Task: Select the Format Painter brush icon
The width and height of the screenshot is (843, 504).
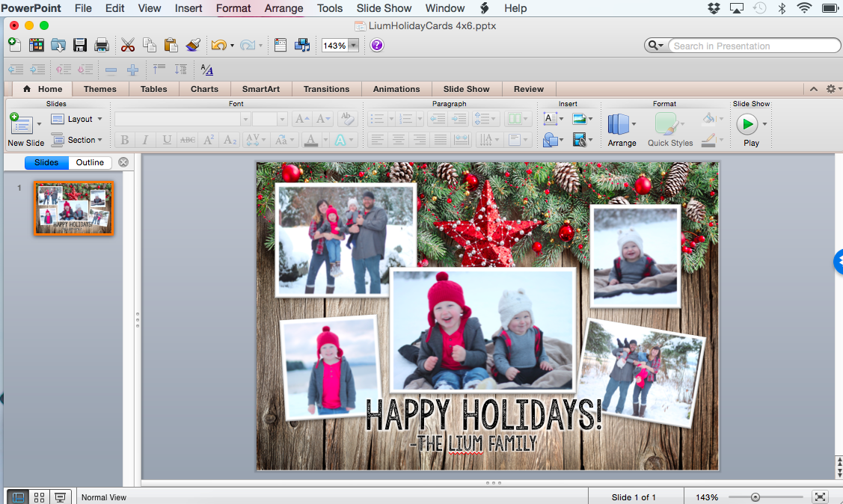Action: 193,46
